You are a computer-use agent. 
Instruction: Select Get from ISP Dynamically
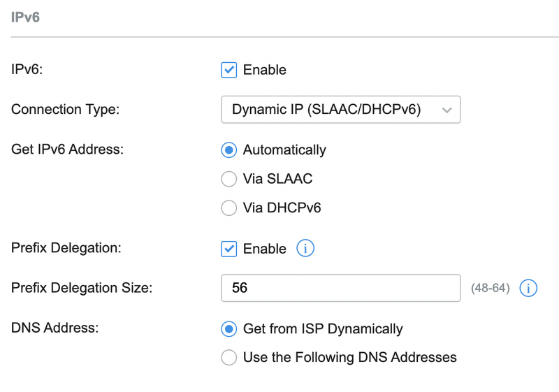[229, 329]
